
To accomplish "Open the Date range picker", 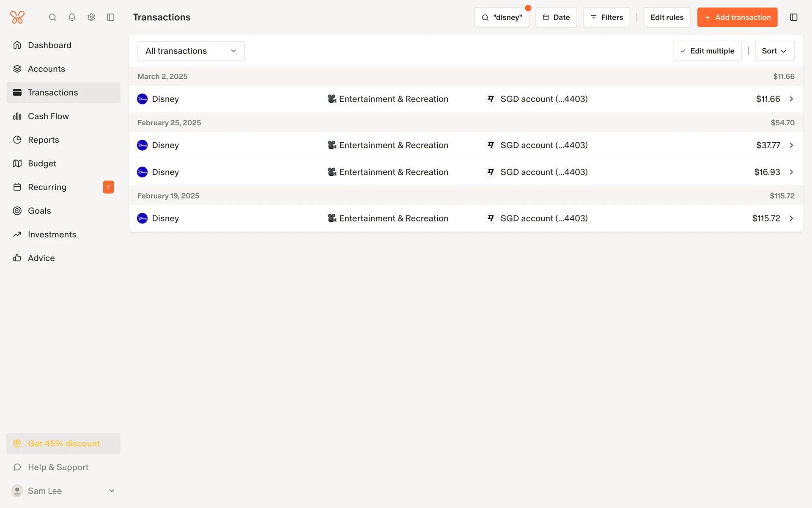I will [x=556, y=17].
